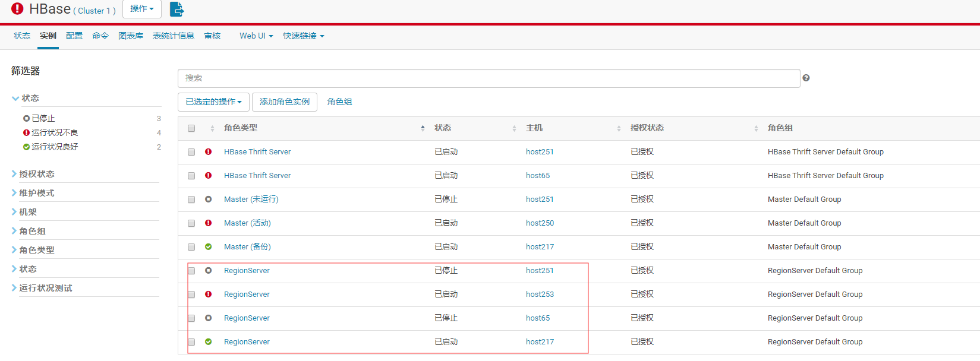Sort the 主机 column with its arrow
This screenshot has width=980, height=361.
619,128
